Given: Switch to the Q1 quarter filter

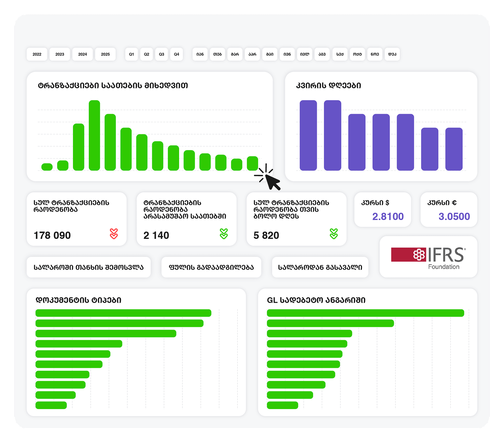Looking at the screenshot, I should point(131,54).
